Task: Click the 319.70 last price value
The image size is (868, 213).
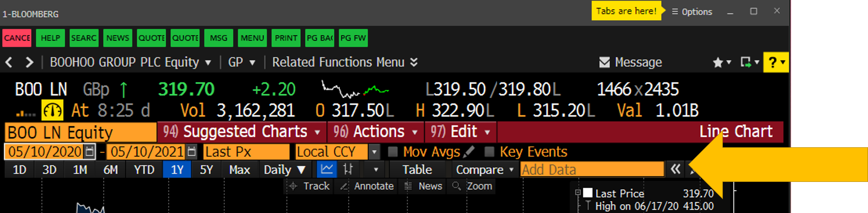Action: point(186,89)
